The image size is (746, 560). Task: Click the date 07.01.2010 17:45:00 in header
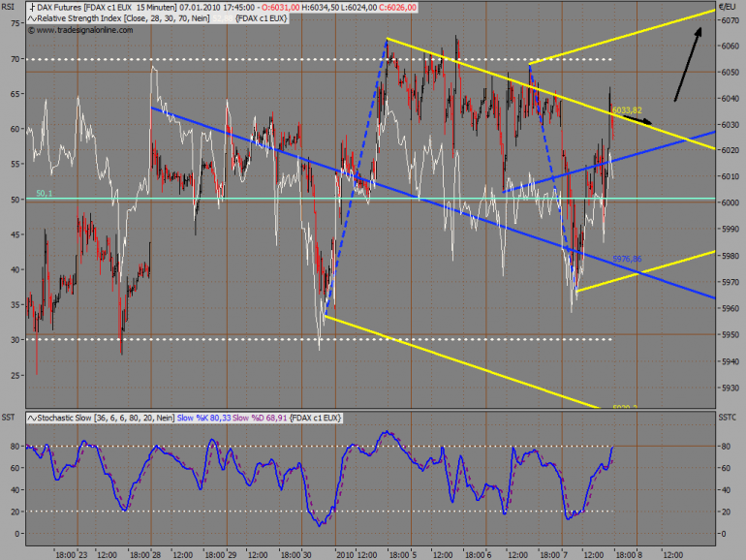(217, 8)
